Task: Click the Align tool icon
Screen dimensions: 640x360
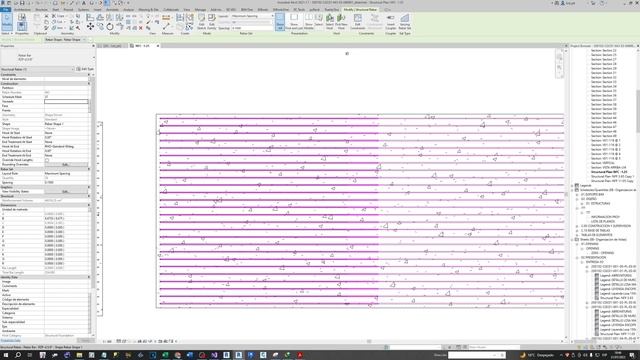Action: (x=90, y=18)
